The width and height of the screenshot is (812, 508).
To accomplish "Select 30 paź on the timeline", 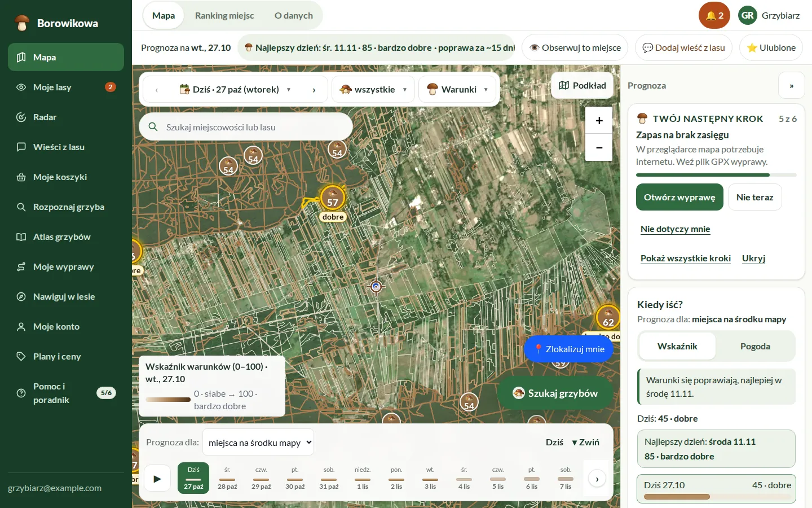I will click(x=295, y=478).
